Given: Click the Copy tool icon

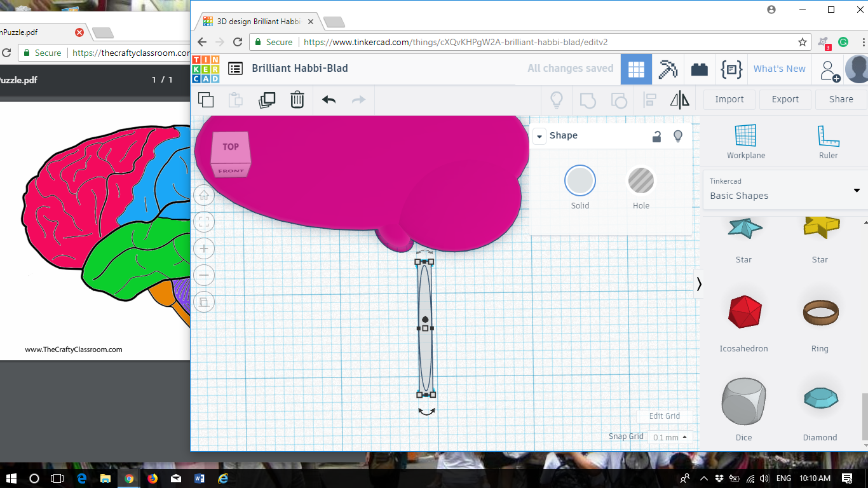Looking at the screenshot, I should [206, 100].
